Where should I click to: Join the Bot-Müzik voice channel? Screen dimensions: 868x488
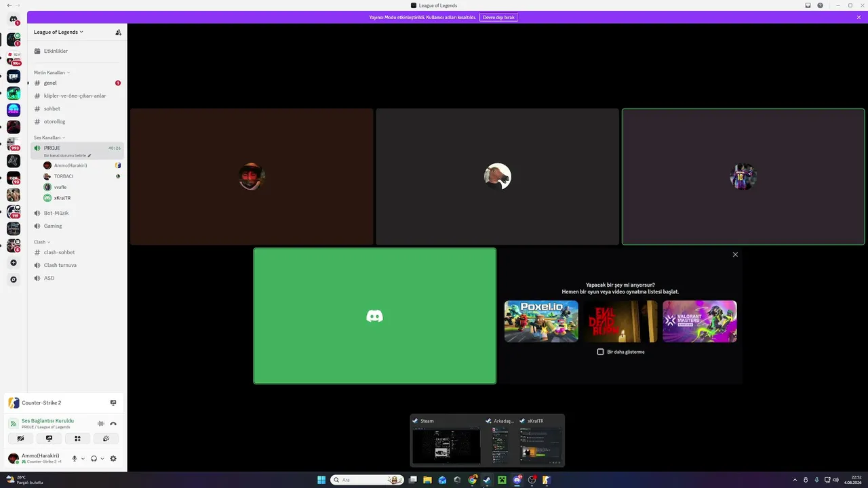click(77, 213)
